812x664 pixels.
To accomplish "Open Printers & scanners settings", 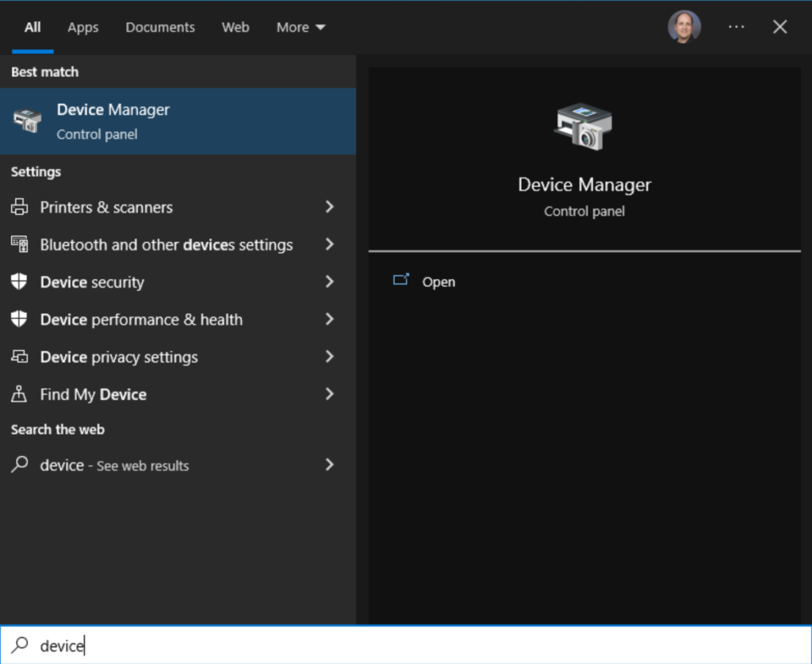I will tap(178, 207).
